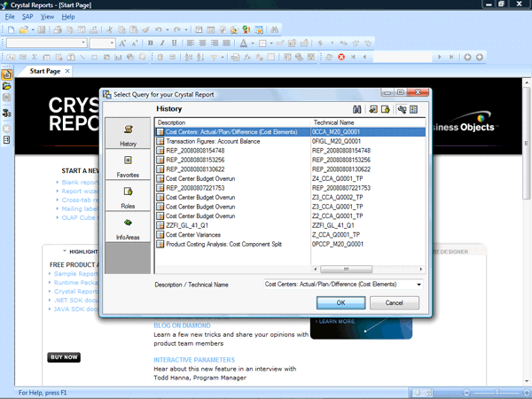Select the Transaction Figures: Account Balance query
Viewport: 532px width, 399px height.
(x=208, y=140)
